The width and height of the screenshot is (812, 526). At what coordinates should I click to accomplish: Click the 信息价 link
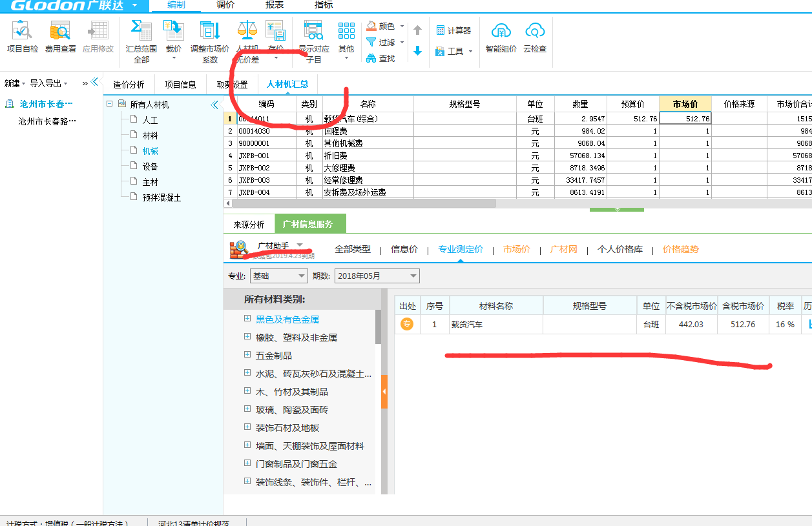[404, 249]
